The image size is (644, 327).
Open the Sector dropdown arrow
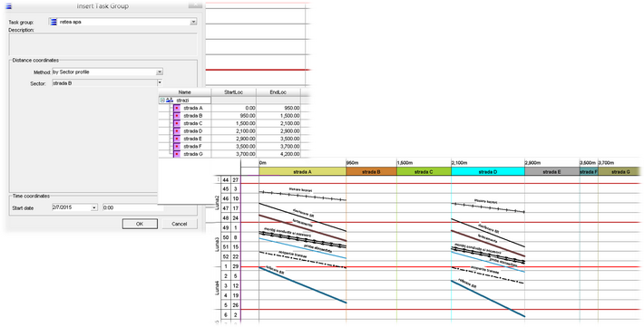pyautogui.click(x=160, y=82)
